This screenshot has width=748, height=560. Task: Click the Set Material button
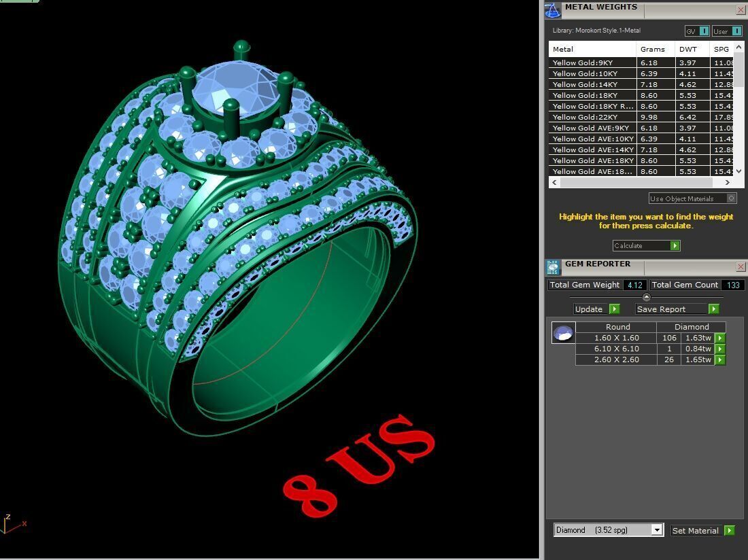(695, 531)
